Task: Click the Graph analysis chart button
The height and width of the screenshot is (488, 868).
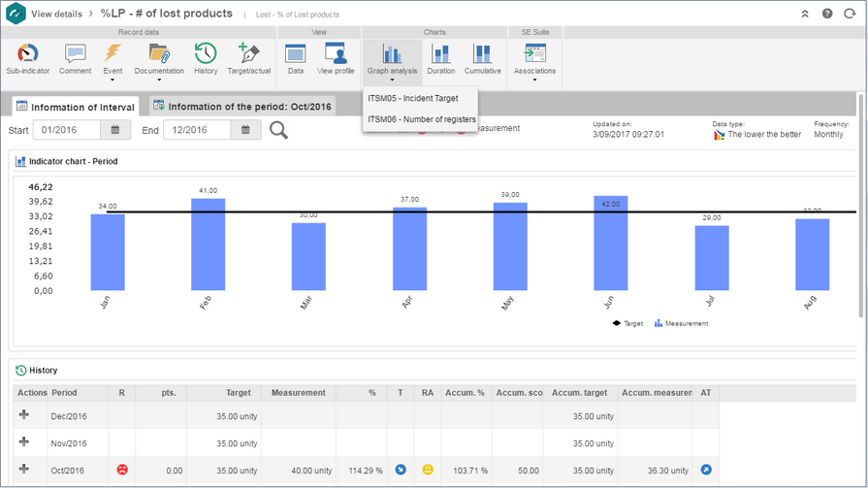Action: 392,59
